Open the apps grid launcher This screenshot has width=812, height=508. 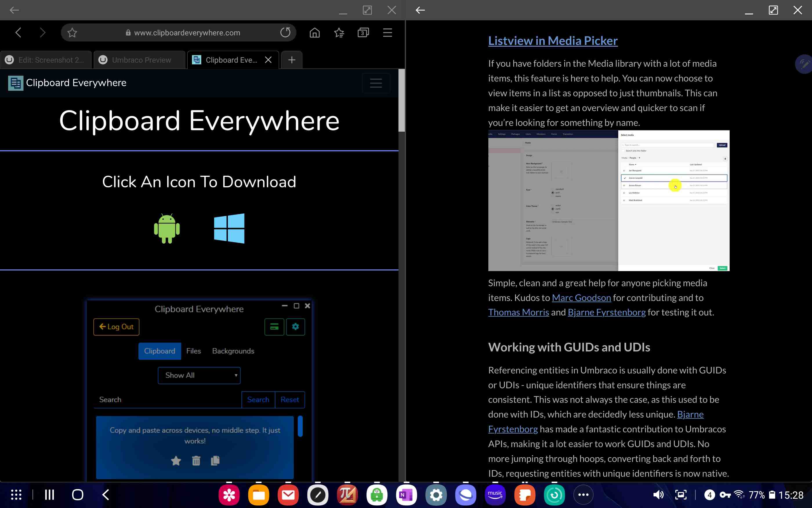tap(16, 495)
